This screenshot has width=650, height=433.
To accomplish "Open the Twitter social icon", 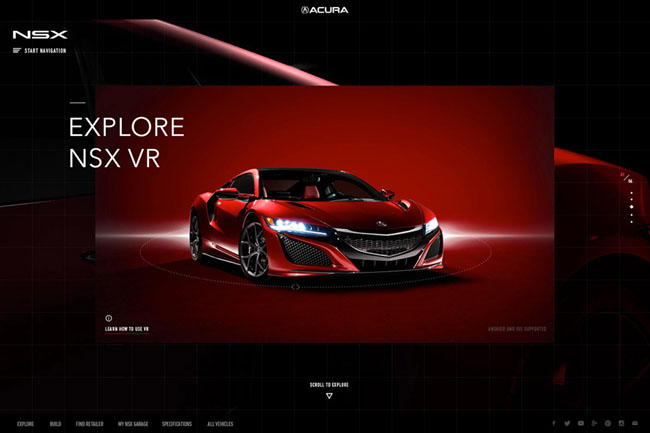I will [567, 423].
